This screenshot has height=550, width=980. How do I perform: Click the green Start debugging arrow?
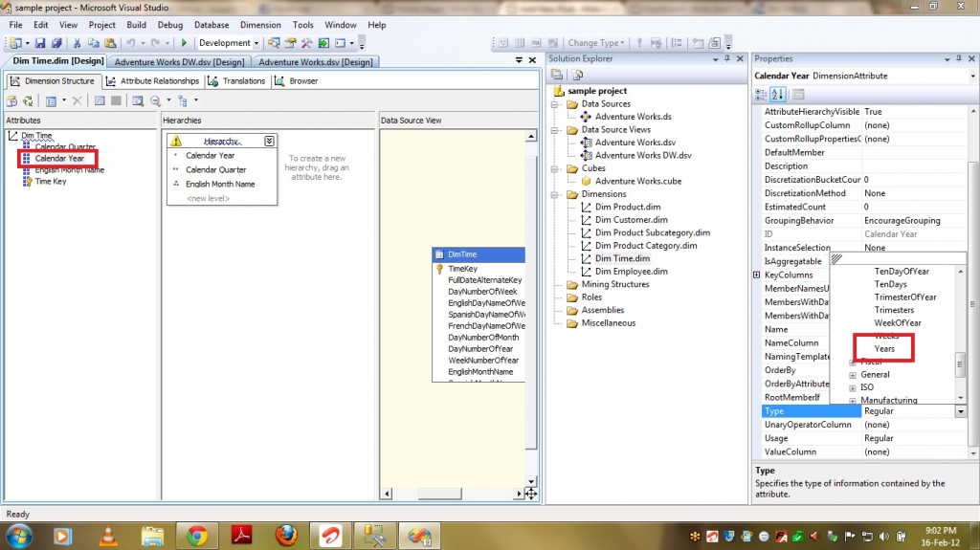[x=185, y=43]
